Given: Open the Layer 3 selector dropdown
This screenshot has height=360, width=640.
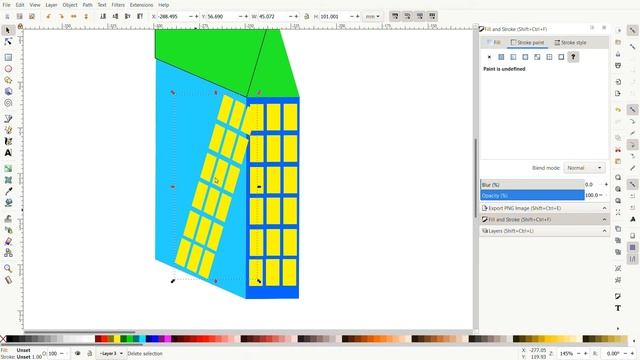Looking at the screenshot, I should [110, 353].
